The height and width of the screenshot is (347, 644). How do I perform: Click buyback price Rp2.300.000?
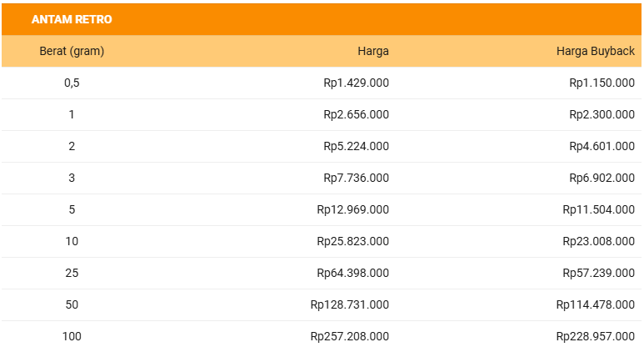pos(602,114)
